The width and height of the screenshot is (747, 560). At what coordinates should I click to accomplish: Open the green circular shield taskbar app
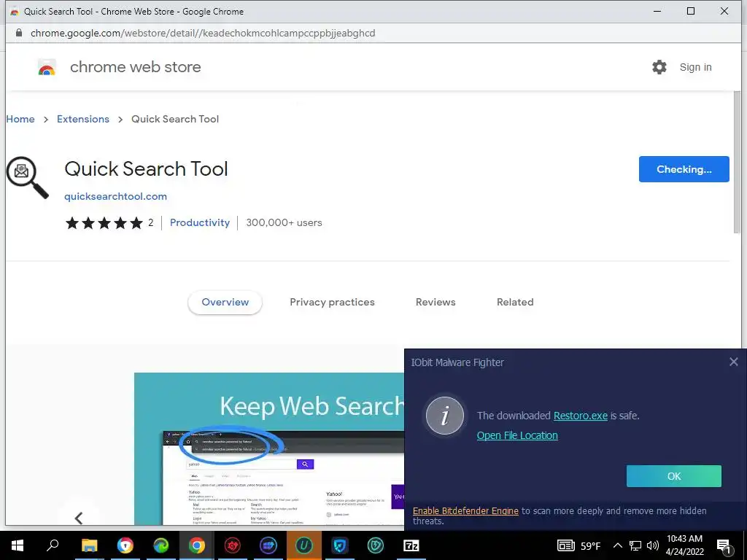[376, 545]
